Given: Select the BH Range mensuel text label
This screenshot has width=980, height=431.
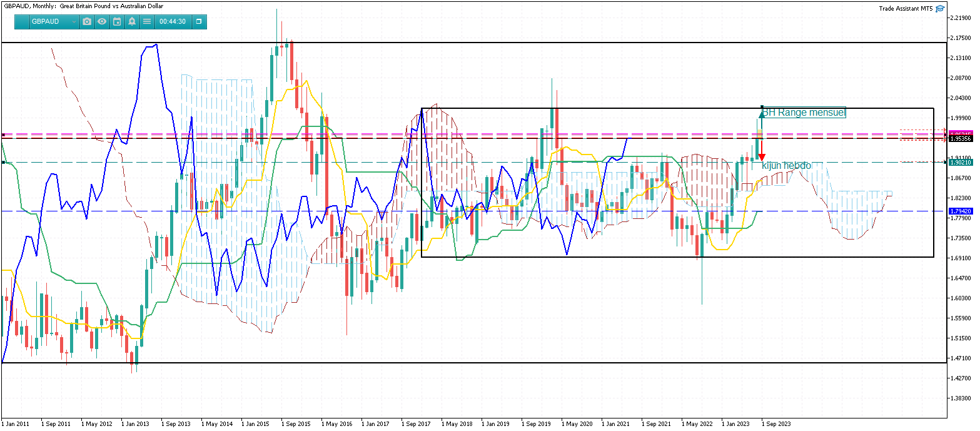Looking at the screenshot, I should 804,113.
